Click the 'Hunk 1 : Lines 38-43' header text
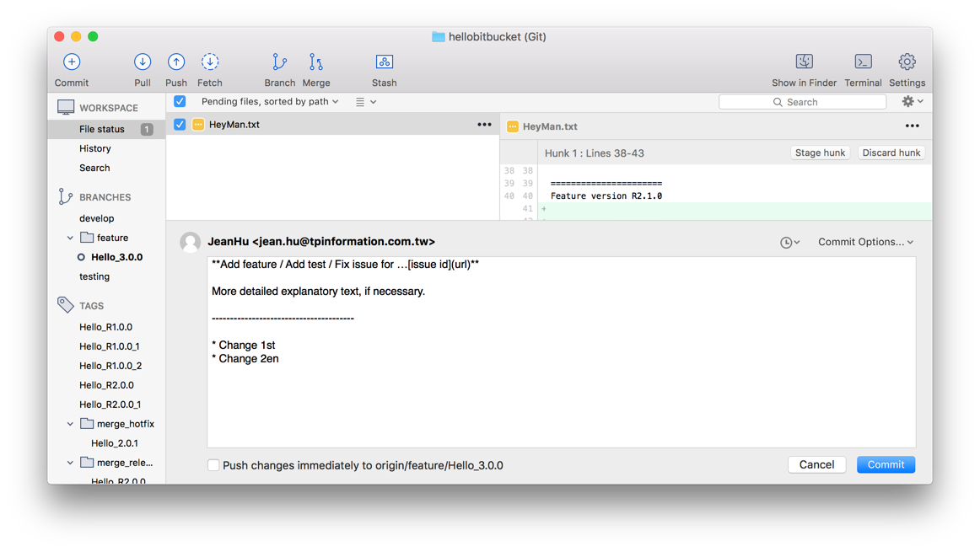Viewport: 980px width, 552px height. [x=595, y=153]
